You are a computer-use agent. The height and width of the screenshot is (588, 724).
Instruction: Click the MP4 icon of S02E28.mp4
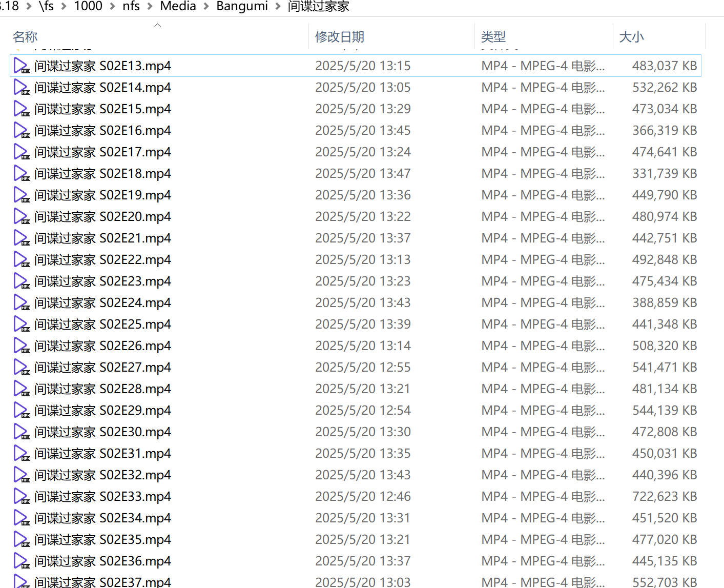pos(22,389)
